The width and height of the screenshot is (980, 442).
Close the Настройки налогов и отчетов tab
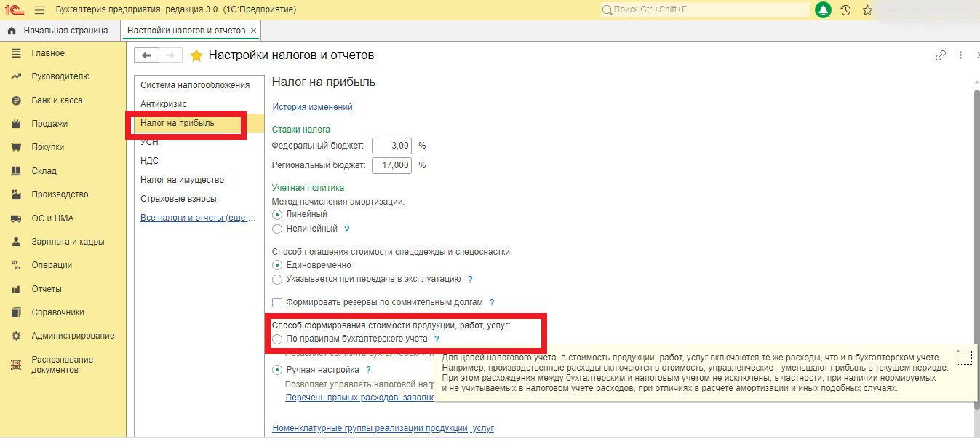[253, 31]
